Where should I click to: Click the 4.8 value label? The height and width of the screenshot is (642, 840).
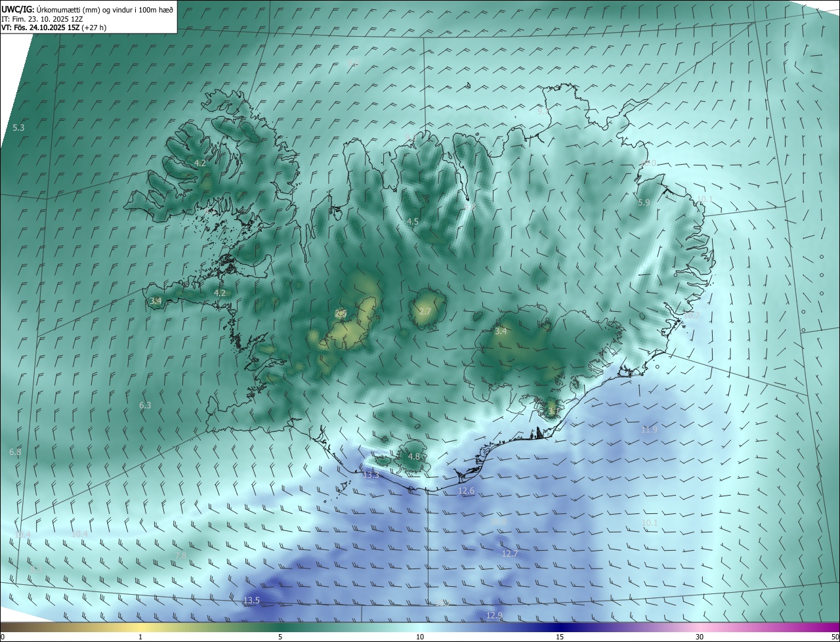point(414,456)
